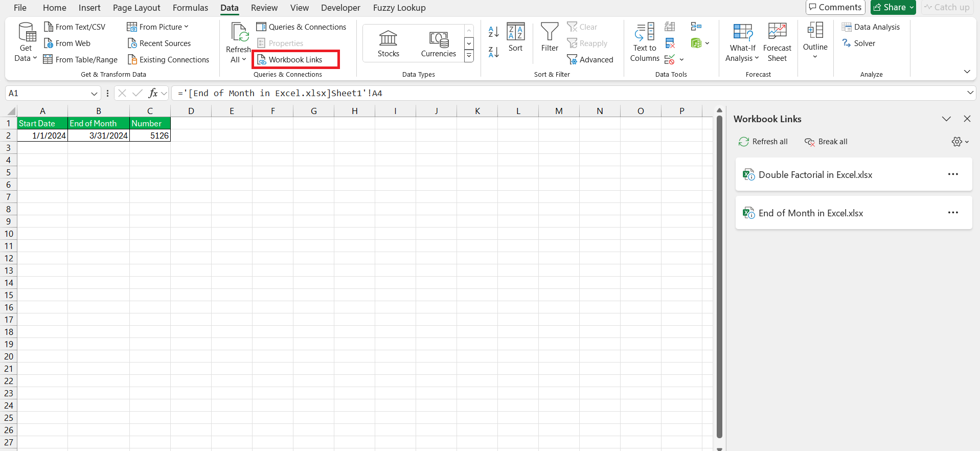Select End of Month in Excel.xlsx link
The image size is (980, 451).
[854, 213]
